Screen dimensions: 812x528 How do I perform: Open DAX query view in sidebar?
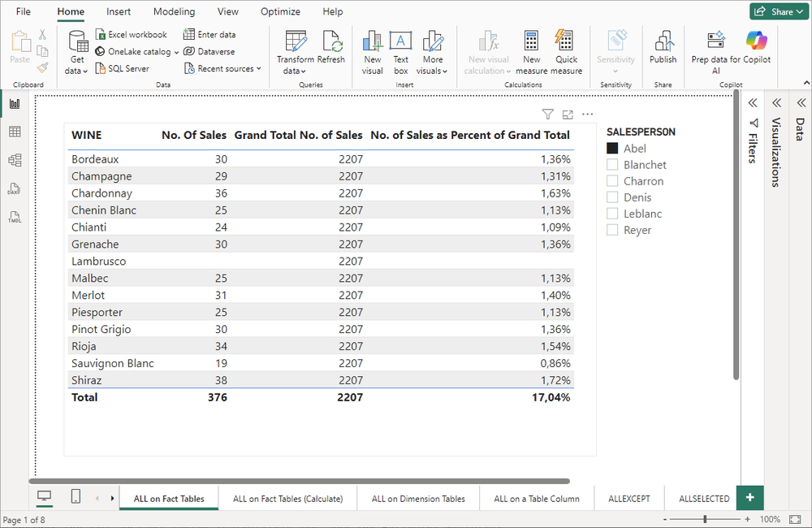coord(15,188)
